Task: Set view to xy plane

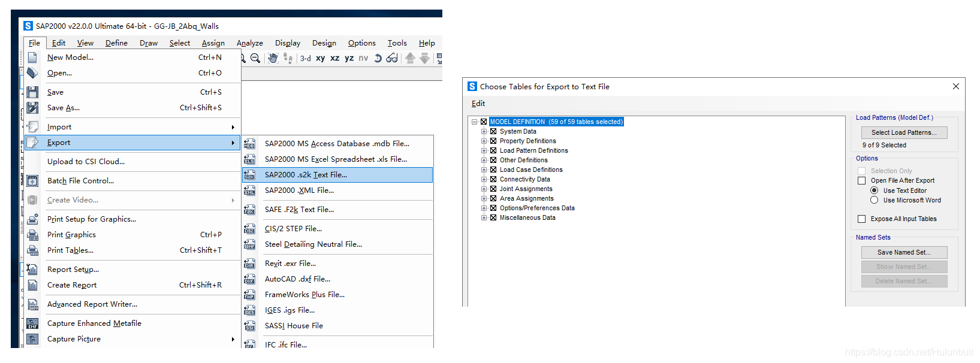Action: [x=321, y=58]
